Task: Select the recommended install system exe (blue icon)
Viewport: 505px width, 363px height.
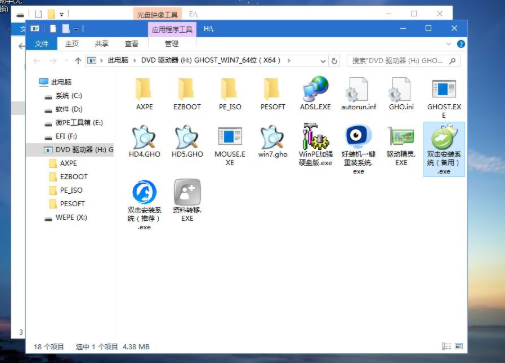Action: (144, 205)
